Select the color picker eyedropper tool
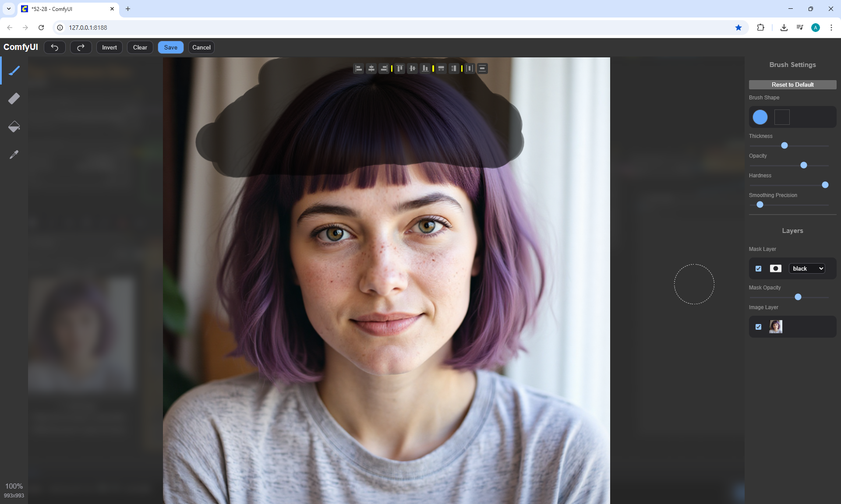This screenshot has width=841, height=504. coord(14,155)
